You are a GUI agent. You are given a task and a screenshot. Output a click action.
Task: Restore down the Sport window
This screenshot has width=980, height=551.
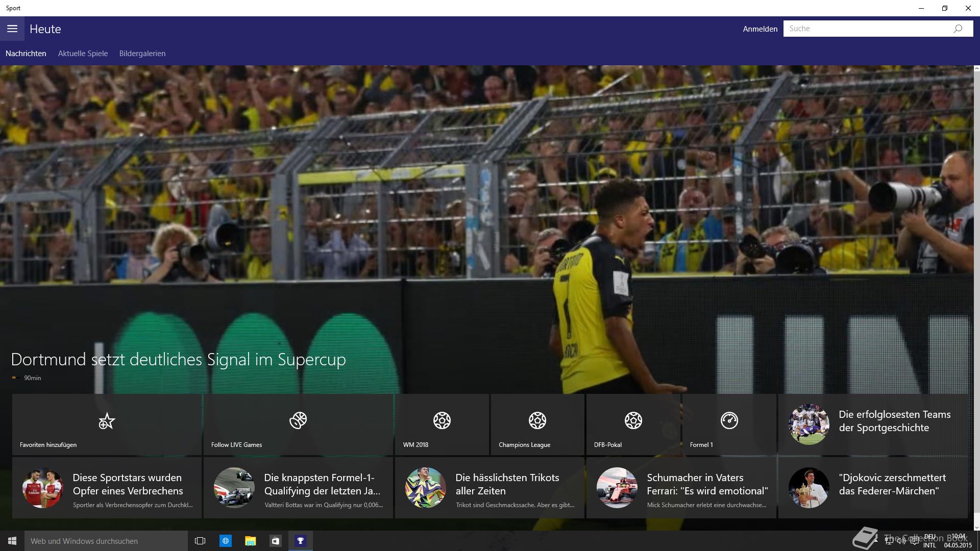pos(945,8)
